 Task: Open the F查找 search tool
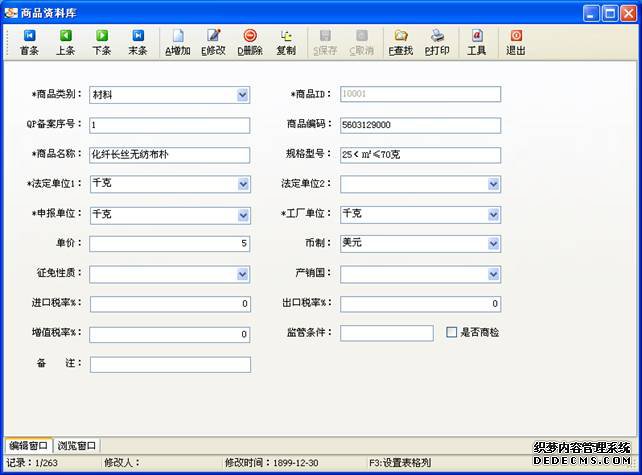(400, 42)
